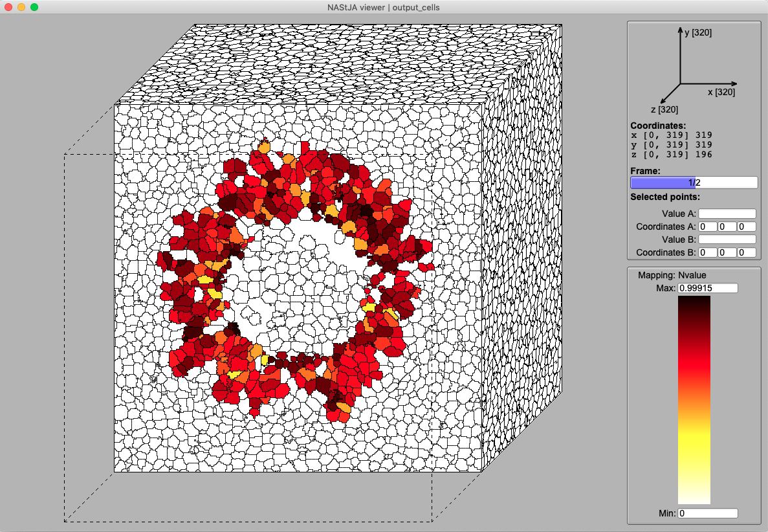Viewport: 768px width, 532px height.
Task: Click the Frame slider showing 1/2
Action: [694, 183]
